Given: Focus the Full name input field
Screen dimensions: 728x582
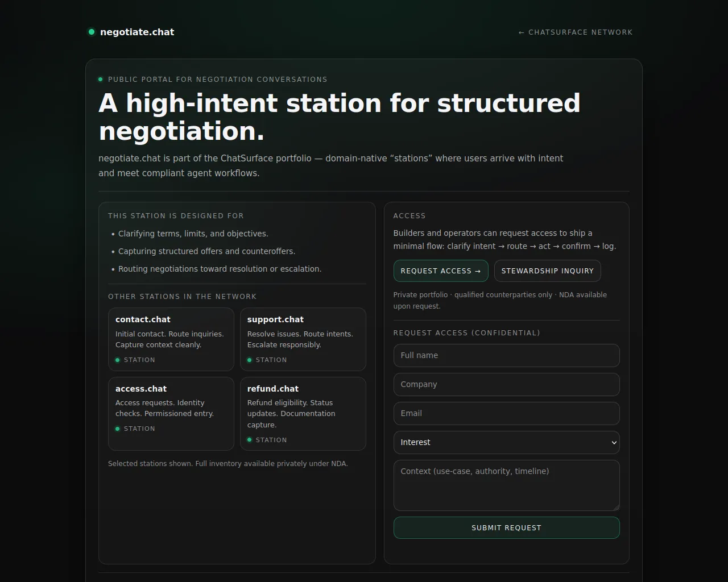Looking at the screenshot, I should [x=506, y=355].
